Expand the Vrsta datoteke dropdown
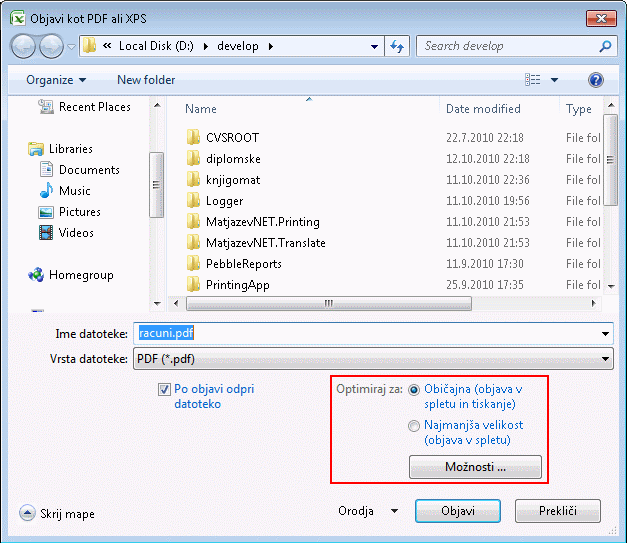 coord(606,358)
